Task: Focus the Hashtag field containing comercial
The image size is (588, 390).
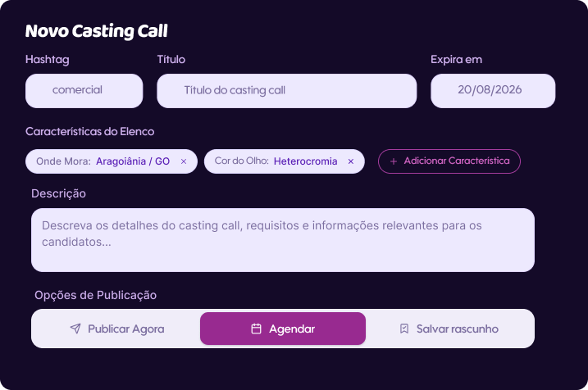Action: (x=84, y=91)
